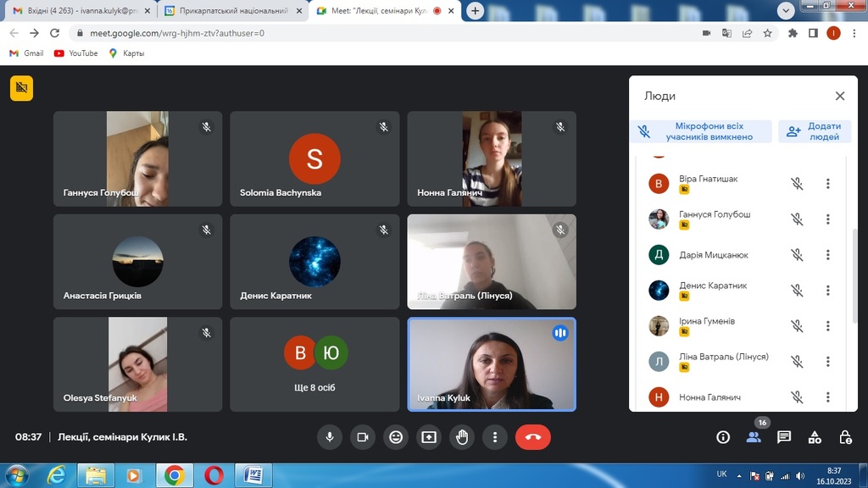Open the three-dot more options in call bar
Image resolution: width=868 pixels, height=488 pixels.
click(x=495, y=437)
